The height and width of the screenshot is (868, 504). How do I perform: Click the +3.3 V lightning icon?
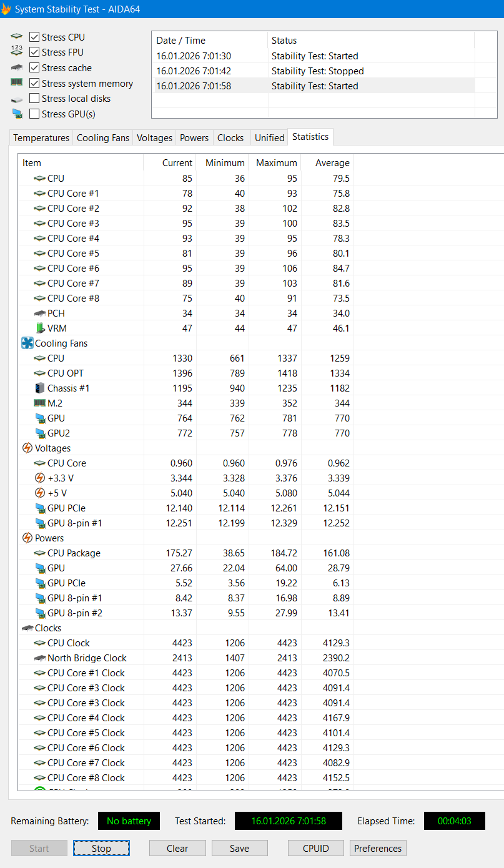coord(40,478)
